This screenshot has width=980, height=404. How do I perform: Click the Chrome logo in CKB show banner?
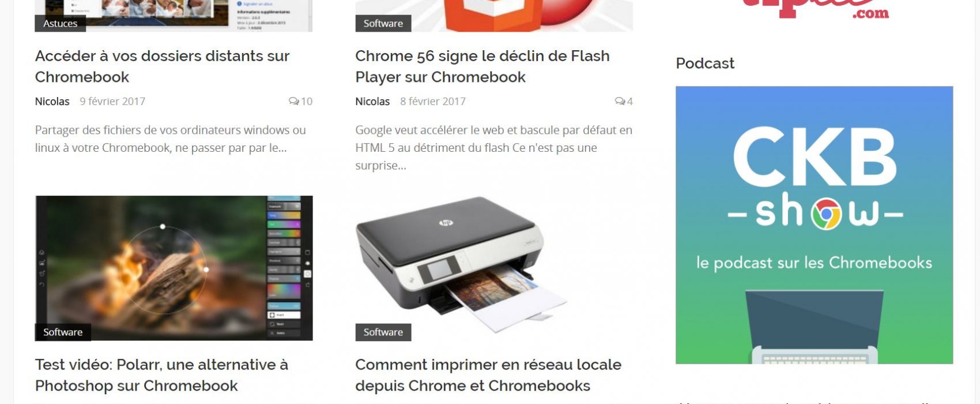point(826,214)
